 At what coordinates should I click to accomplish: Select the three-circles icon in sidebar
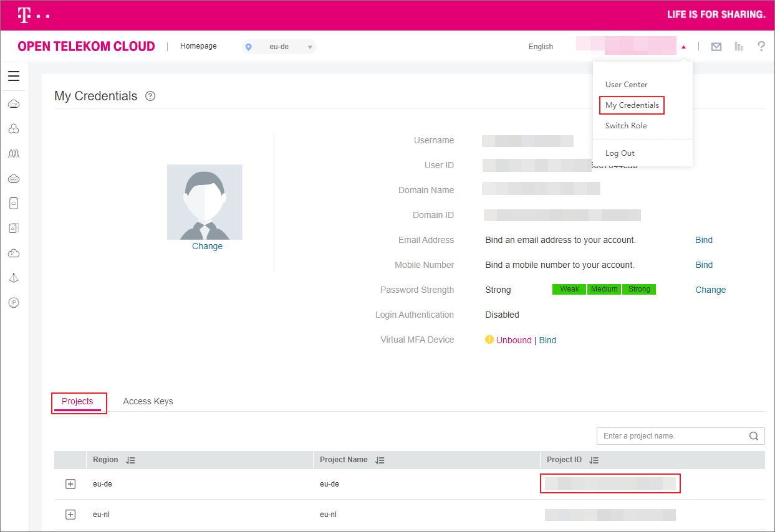click(x=14, y=128)
